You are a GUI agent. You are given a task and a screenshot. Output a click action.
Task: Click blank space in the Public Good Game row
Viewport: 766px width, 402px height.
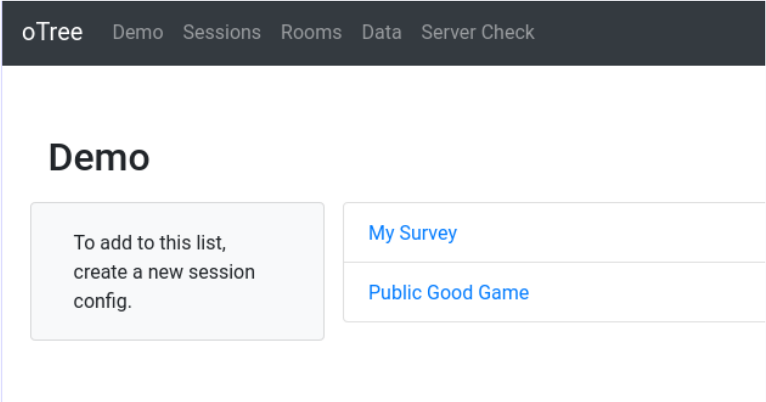pos(650,293)
